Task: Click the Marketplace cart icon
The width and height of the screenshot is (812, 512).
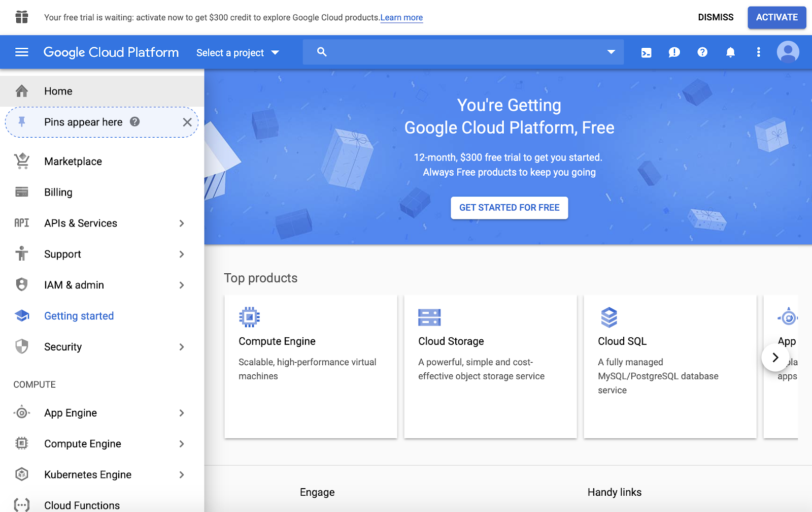Action: tap(22, 161)
